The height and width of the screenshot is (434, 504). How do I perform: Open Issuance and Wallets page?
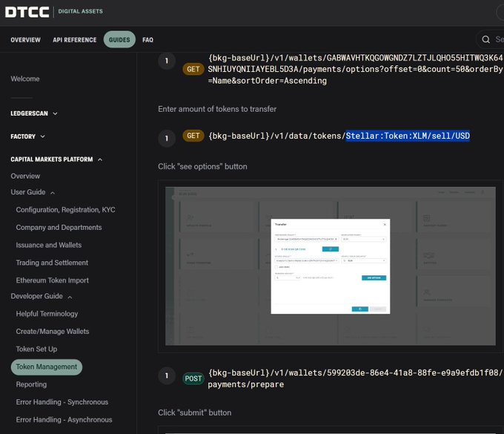coord(49,245)
